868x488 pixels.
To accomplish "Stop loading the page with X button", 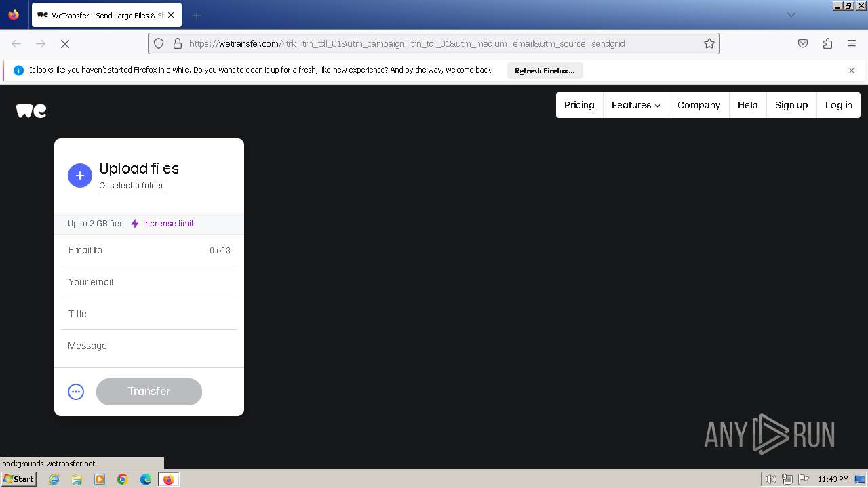I will pos(65,43).
